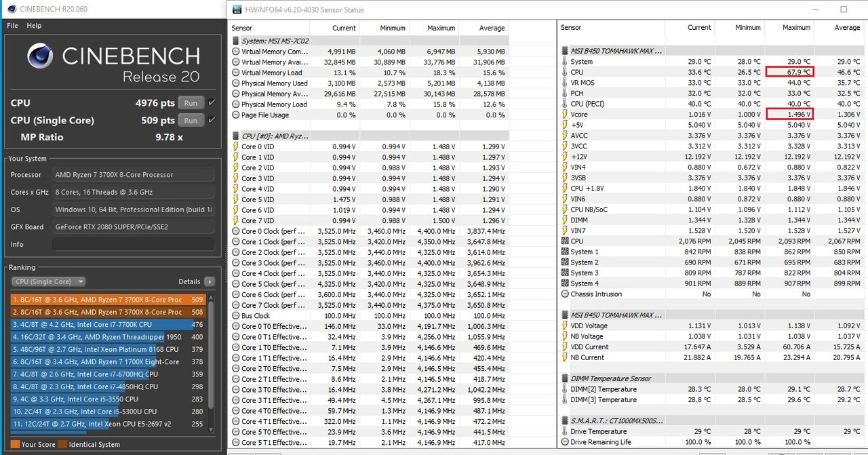
Task: Click the Details arrow button in Ranking
Action: click(x=209, y=281)
